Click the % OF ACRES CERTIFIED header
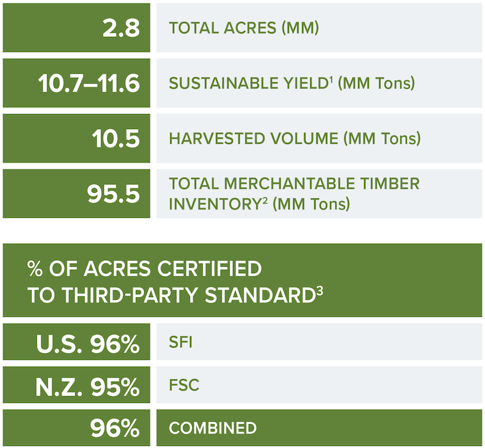Screen dimensions: 485x448 (x=144, y=268)
